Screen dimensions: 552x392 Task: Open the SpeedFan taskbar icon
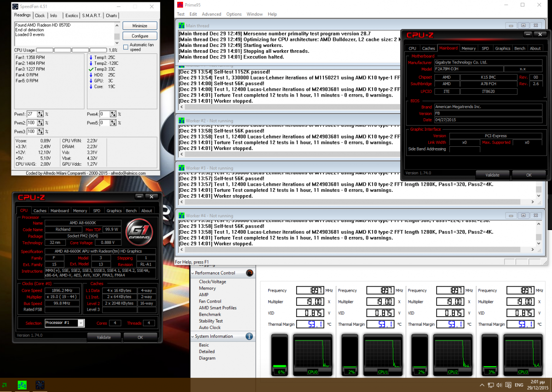[x=40, y=385]
